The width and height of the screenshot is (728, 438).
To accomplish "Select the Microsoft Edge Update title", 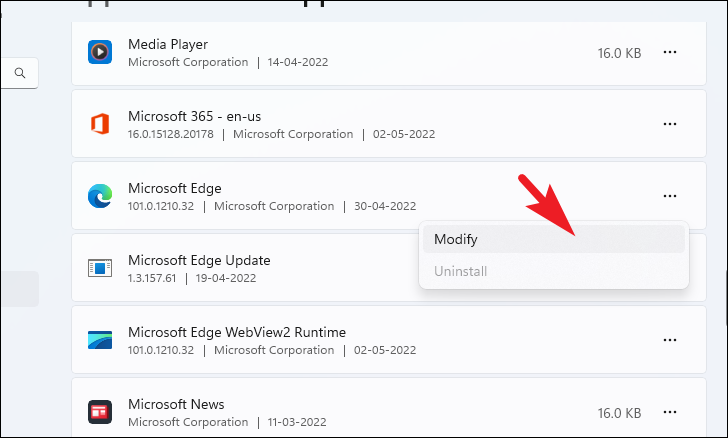I will pos(199,260).
